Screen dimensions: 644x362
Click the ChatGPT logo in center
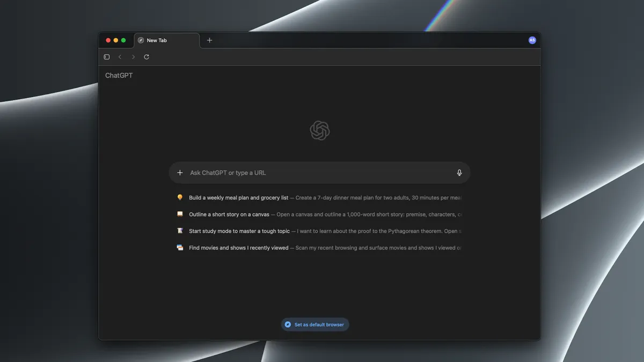pyautogui.click(x=320, y=130)
